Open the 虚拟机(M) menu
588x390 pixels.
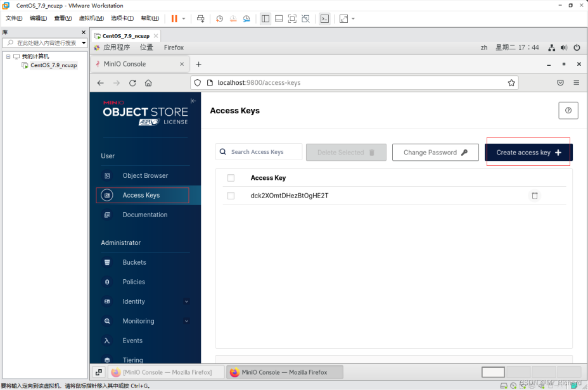click(x=91, y=18)
